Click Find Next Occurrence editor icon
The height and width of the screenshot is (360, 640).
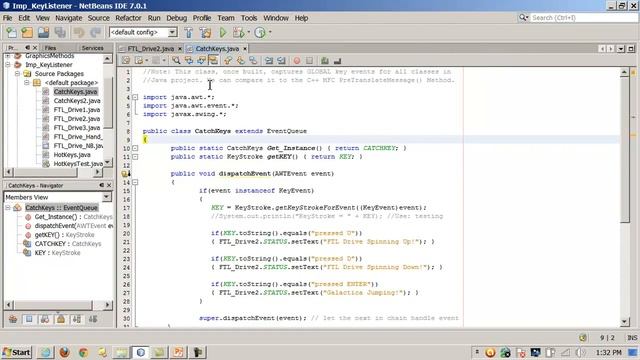[x=201, y=60]
